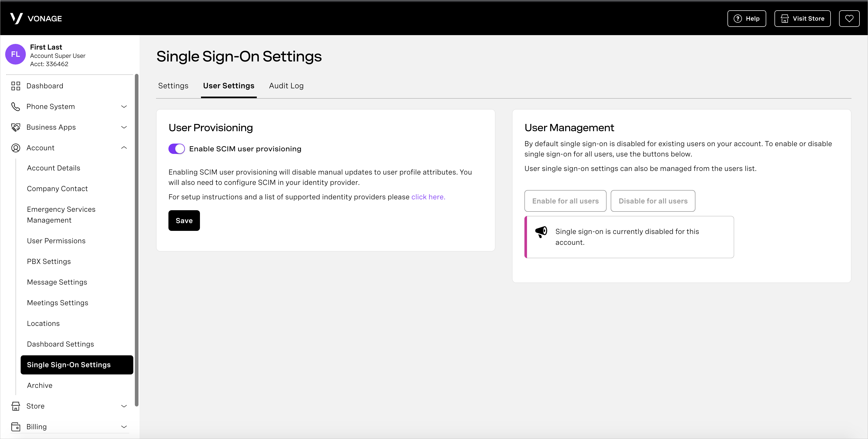The height and width of the screenshot is (439, 868).
Task: Click the click here setup link
Action: click(427, 197)
